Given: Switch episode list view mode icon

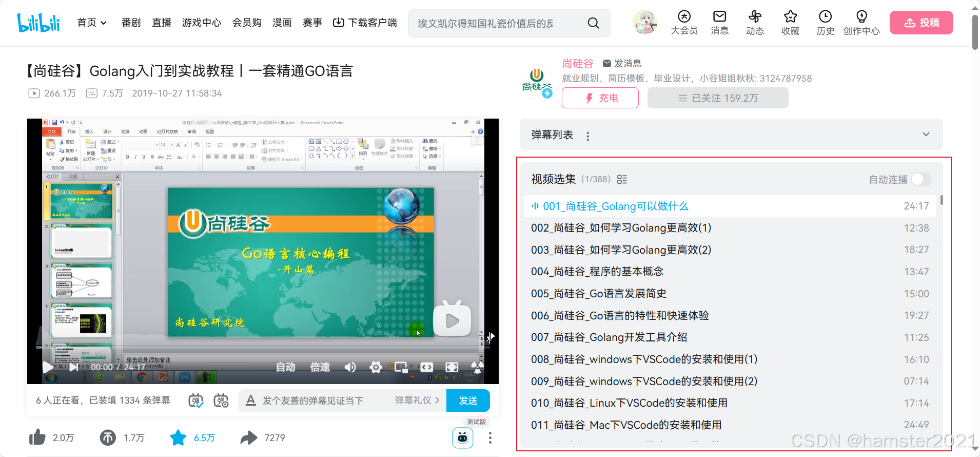Looking at the screenshot, I should 622,179.
